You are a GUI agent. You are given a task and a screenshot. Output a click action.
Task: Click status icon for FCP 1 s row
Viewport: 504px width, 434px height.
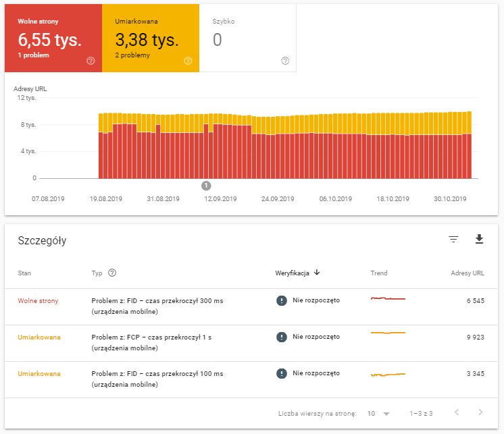[281, 337]
